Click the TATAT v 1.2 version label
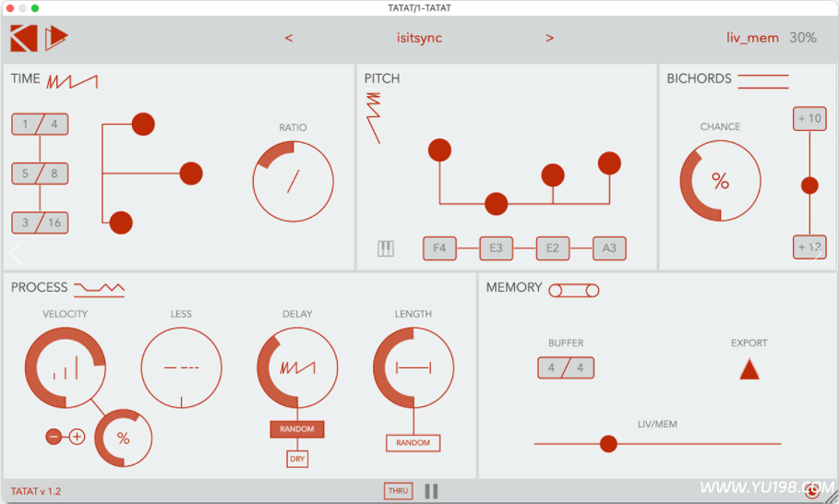This screenshot has height=504, width=839. click(x=36, y=491)
